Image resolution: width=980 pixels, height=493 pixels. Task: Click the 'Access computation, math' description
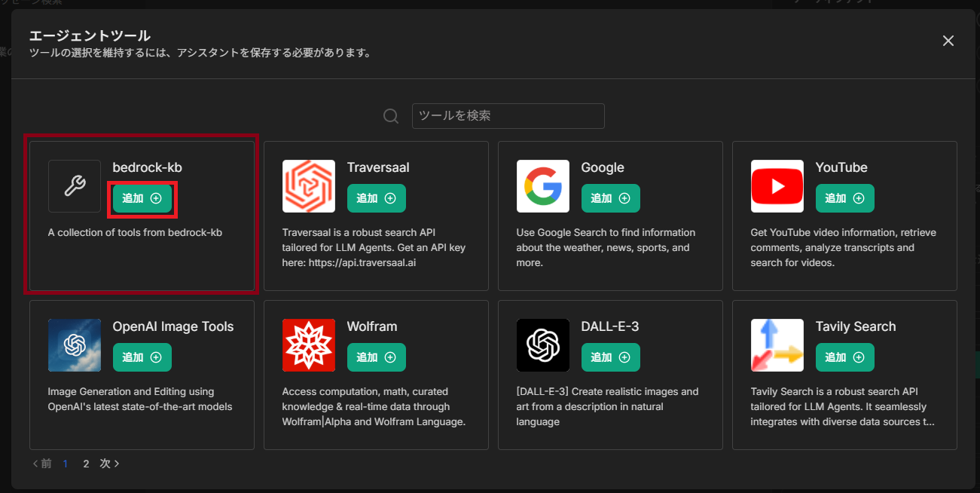coord(374,406)
